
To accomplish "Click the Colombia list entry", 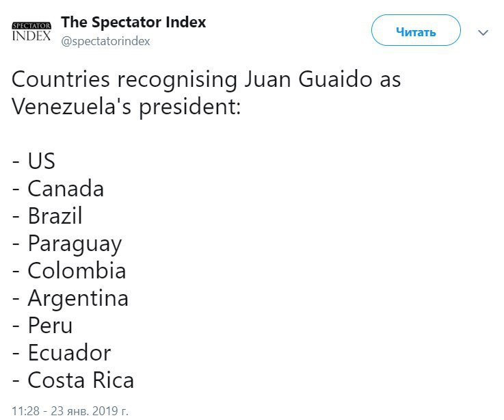I will (77, 270).
